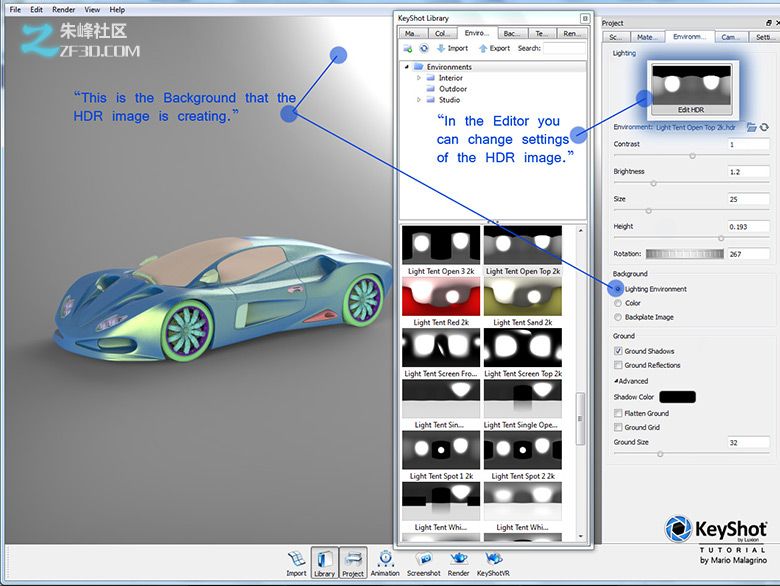The image size is (780, 586).
Task: Open the File menu
Action: [15, 9]
